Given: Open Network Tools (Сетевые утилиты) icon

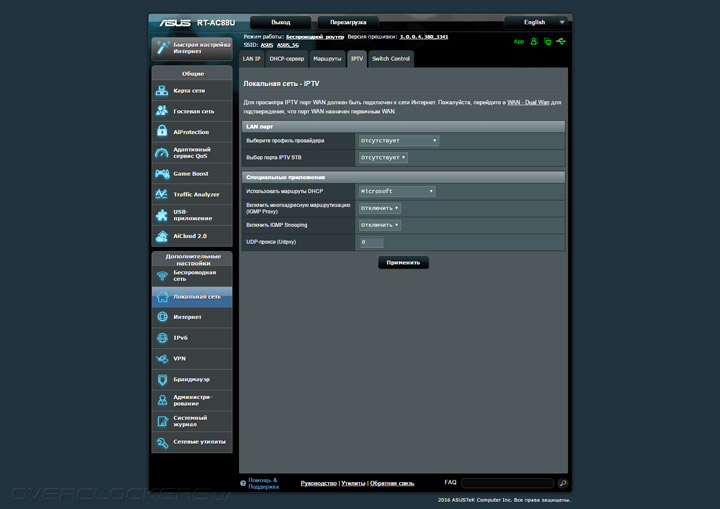Looking at the screenshot, I should [x=162, y=442].
